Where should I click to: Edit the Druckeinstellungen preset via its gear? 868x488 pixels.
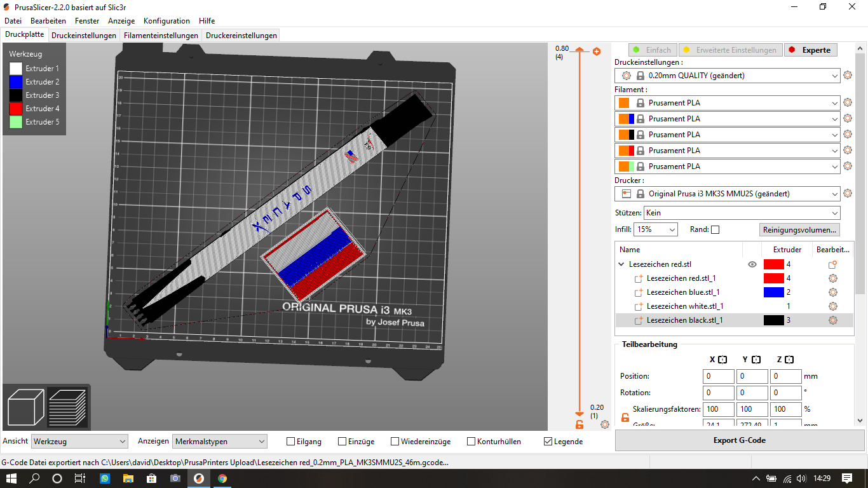[847, 76]
